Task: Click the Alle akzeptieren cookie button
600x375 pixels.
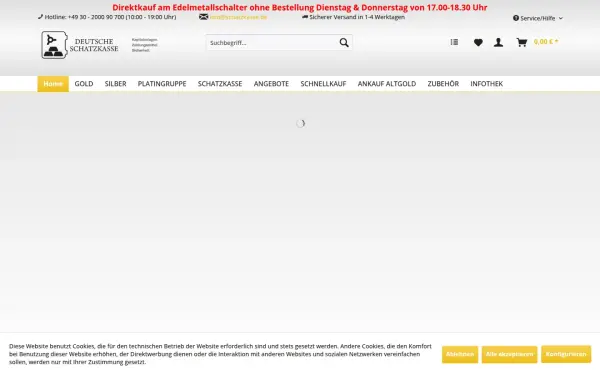Action: tap(509, 354)
